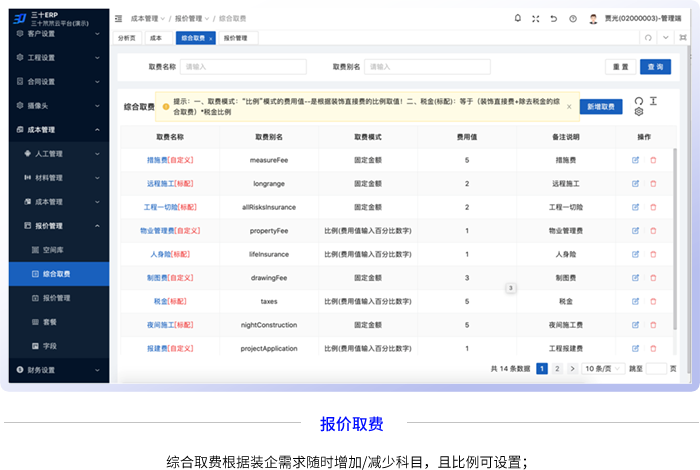Click the notification bell icon

pos(517,18)
